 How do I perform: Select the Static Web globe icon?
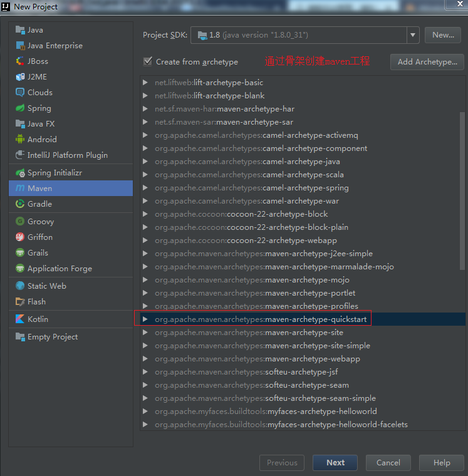[x=20, y=286]
